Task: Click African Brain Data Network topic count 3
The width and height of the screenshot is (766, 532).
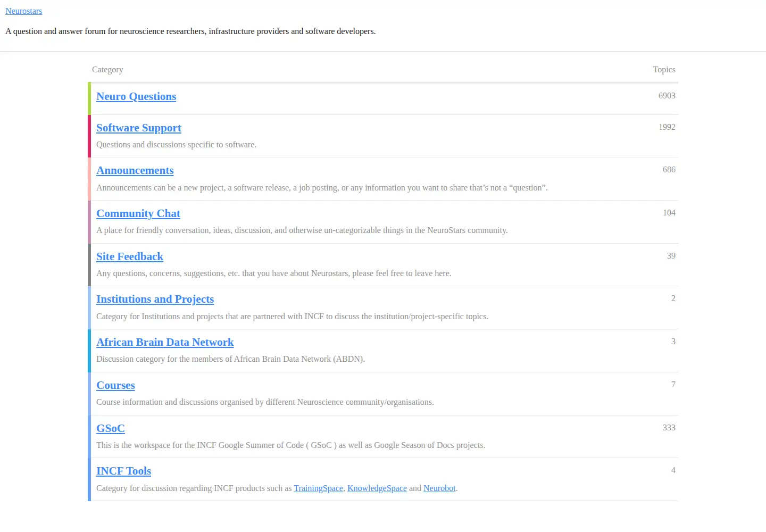Action: (x=673, y=342)
